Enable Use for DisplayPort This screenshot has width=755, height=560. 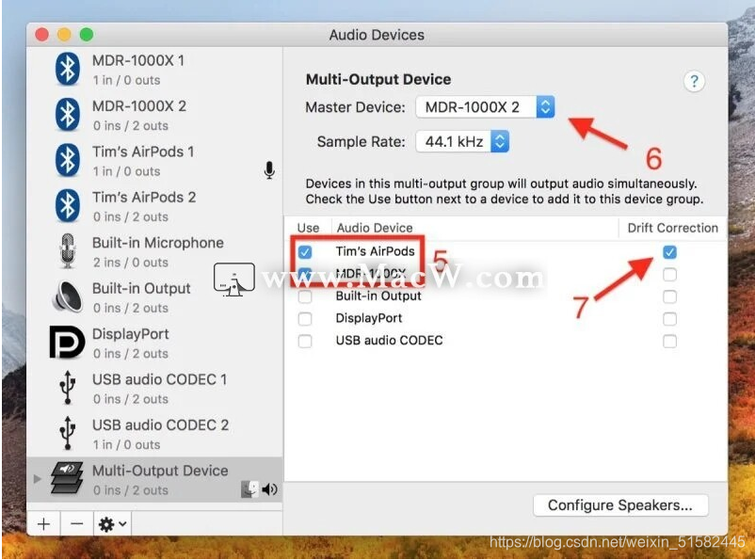(305, 319)
